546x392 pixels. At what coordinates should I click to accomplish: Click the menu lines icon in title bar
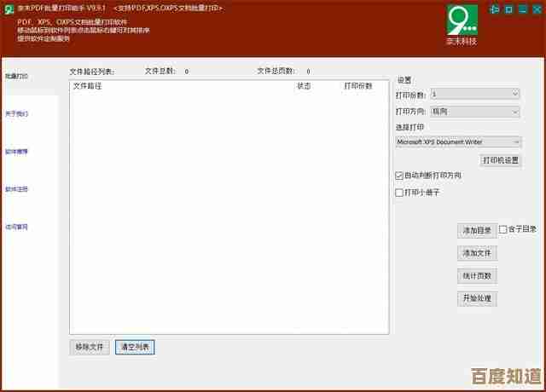521,9
